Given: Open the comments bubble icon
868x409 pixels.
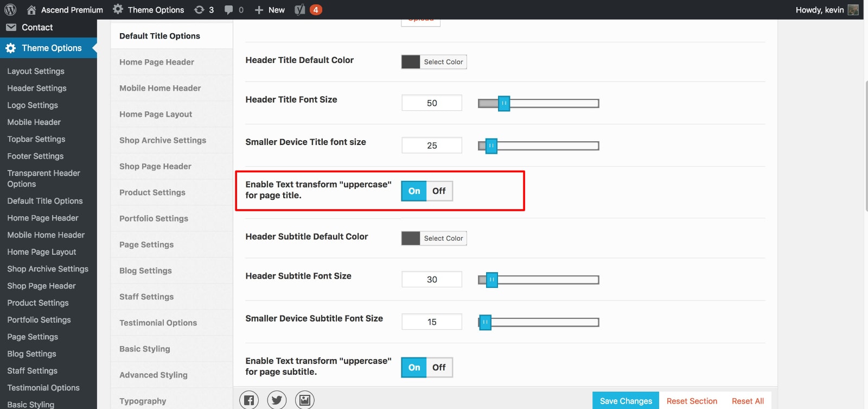Looking at the screenshot, I should pos(229,10).
